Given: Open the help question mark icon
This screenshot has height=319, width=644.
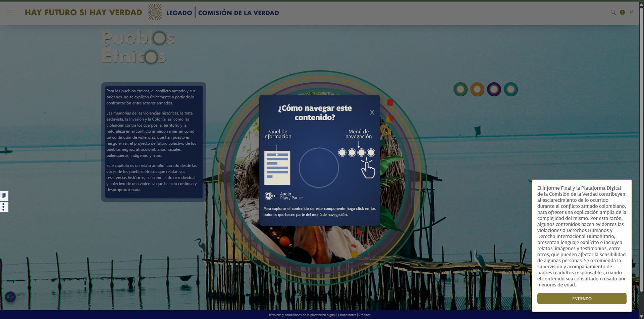Looking at the screenshot, I should coord(622,12).
